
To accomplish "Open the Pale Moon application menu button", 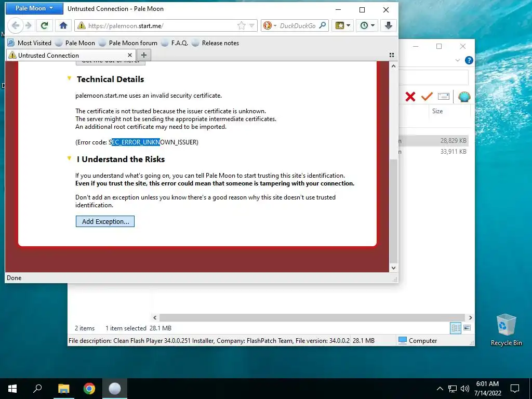I will point(34,8).
